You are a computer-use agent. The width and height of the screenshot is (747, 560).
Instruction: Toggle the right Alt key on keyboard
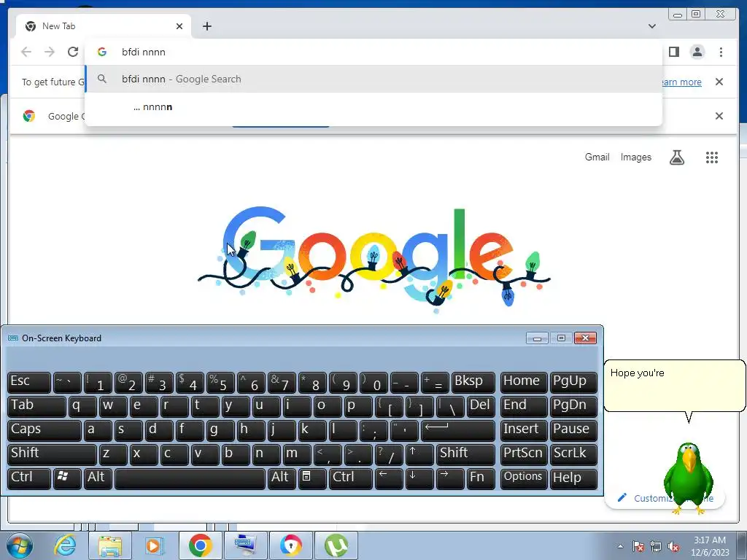(x=281, y=478)
